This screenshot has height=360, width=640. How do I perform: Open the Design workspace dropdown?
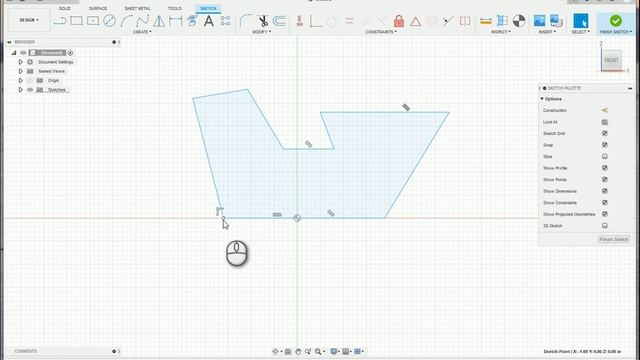[29, 20]
